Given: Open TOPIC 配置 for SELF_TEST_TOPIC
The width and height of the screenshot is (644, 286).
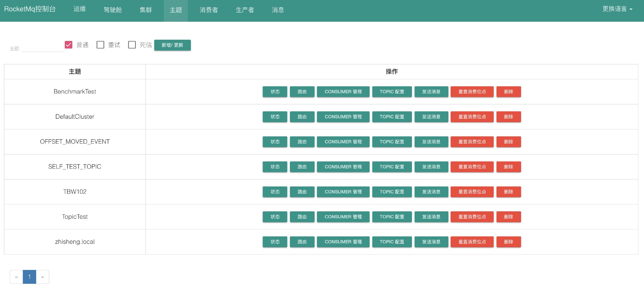Looking at the screenshot, I should (x=392, y=167).
